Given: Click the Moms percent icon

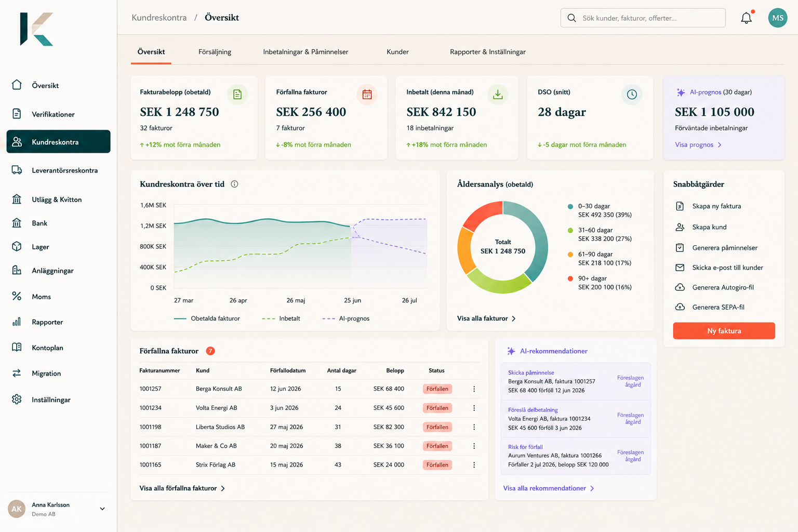Looking at the screenshot, I should click(x=17, y=296).
